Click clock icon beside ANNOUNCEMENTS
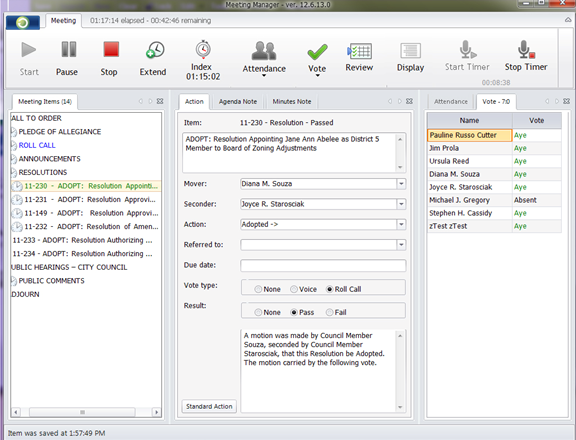 14,159
